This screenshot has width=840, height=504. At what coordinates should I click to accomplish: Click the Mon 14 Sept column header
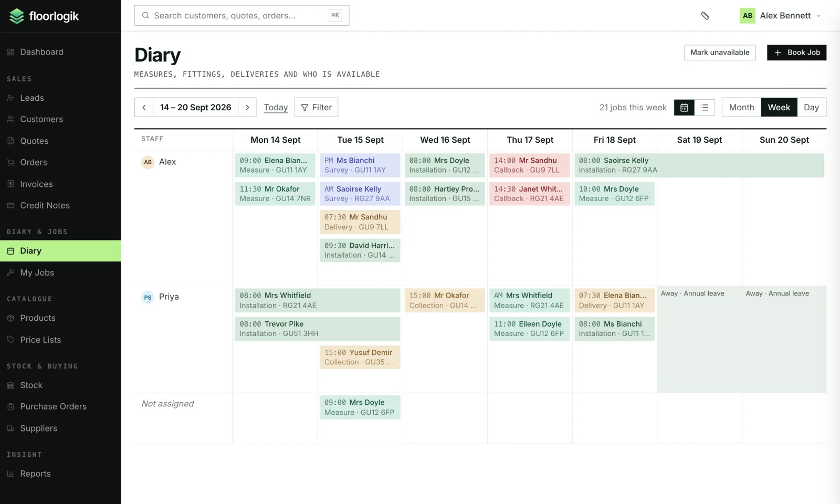pos(275,140)
